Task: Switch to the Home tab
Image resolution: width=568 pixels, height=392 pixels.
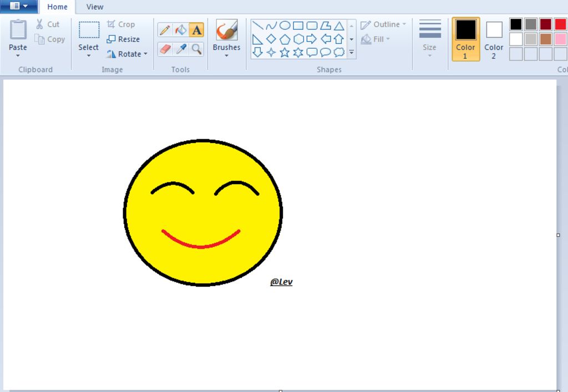Action: (x=57, y=7)
